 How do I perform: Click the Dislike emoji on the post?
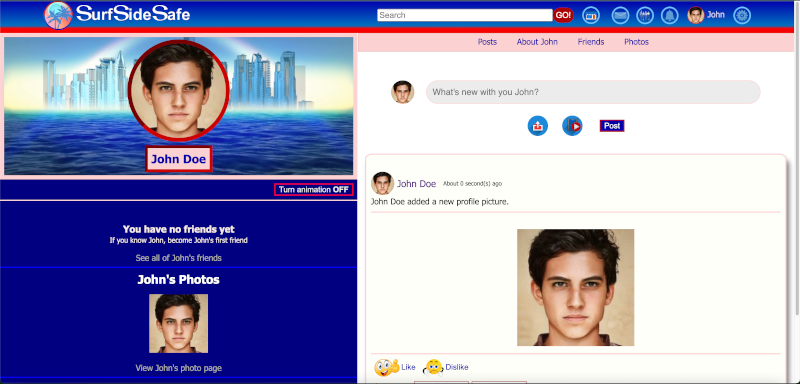(433, 367)
